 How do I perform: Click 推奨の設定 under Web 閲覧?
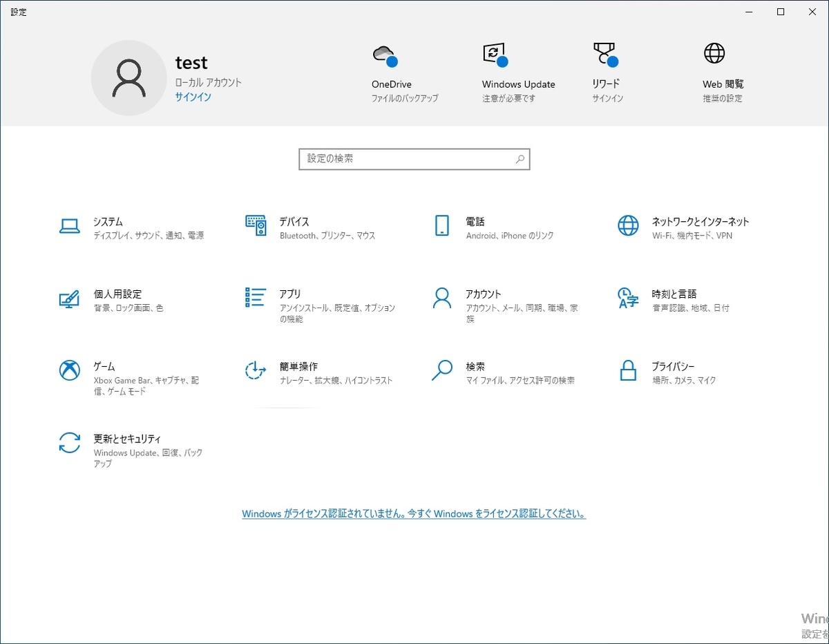pyautogui.click(x=723, y=99)
